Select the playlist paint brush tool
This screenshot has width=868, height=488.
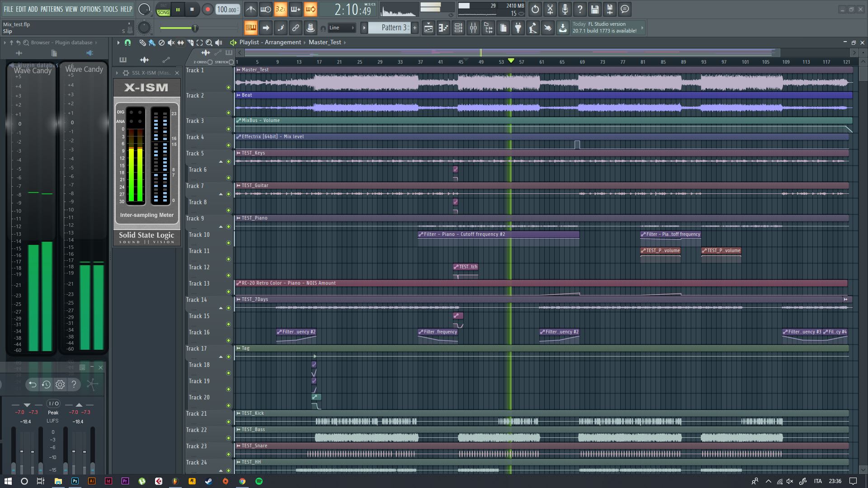point(152,42)
